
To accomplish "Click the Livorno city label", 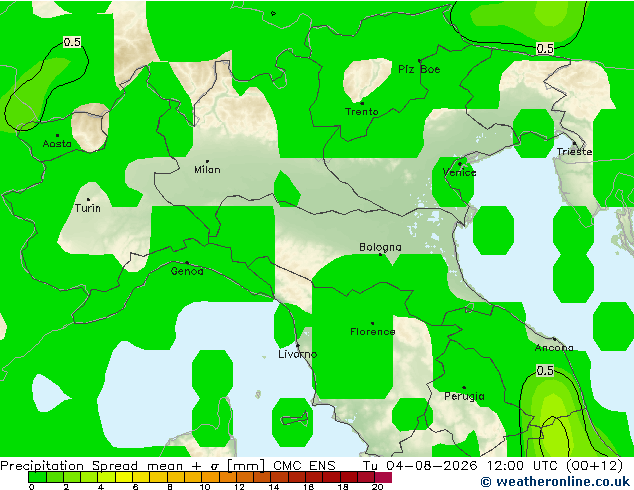I will [298, 355].
